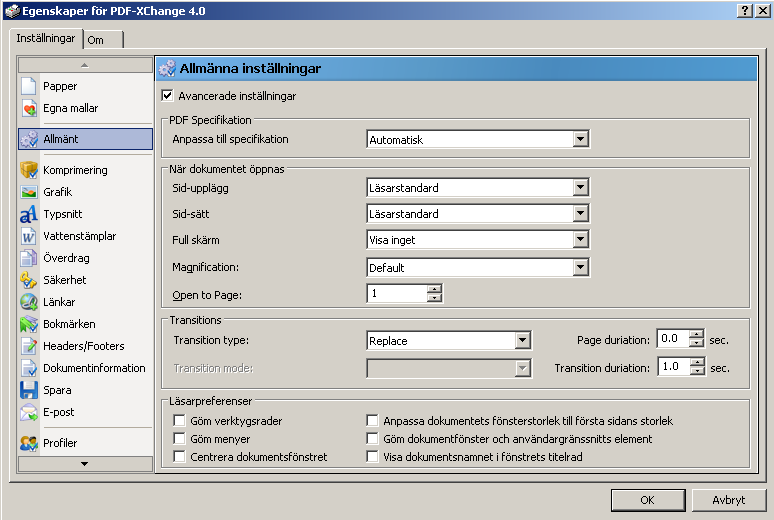The width and height of the screenshot is (774, 520).
Task: Enable Göm menyer checkbox
Action: (x=179, y=439)
